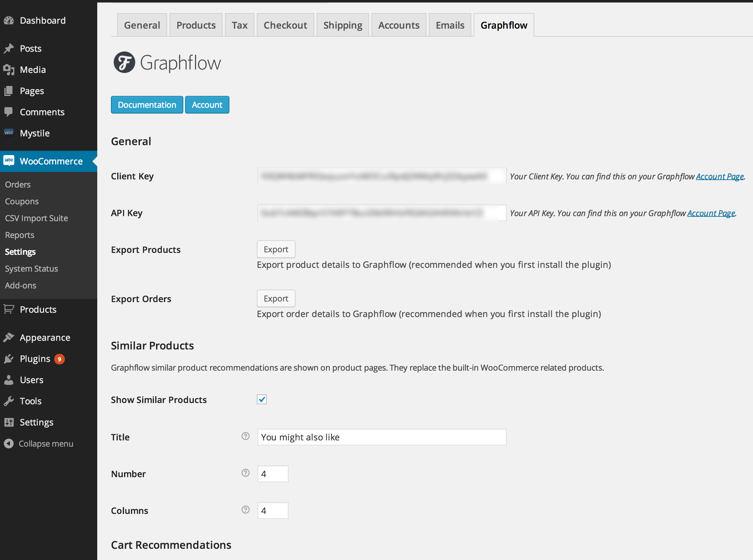753x560 pixels.
Task: Click the WooCommerce woo icon
Action: point(9,160)
